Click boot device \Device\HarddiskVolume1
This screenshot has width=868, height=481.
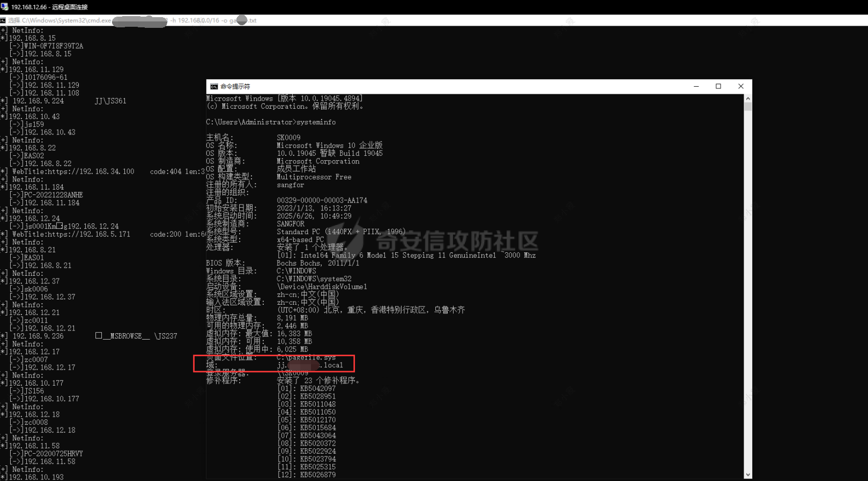click(322, 287)
